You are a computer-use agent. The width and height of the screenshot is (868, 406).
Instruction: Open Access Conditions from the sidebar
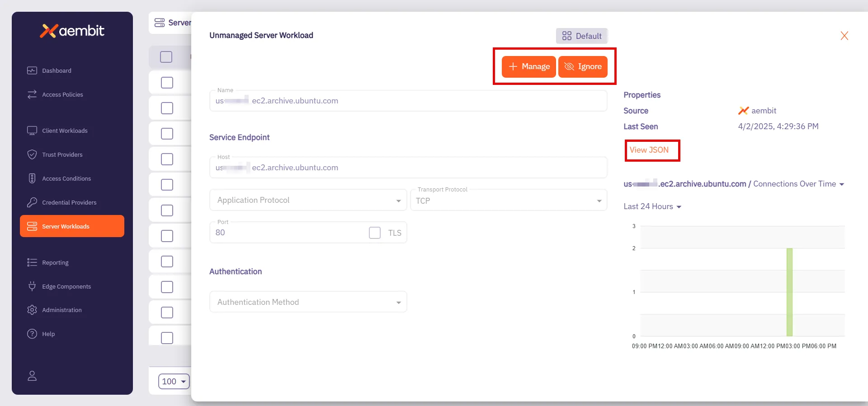pyautogui.click(x=66, y=178)
